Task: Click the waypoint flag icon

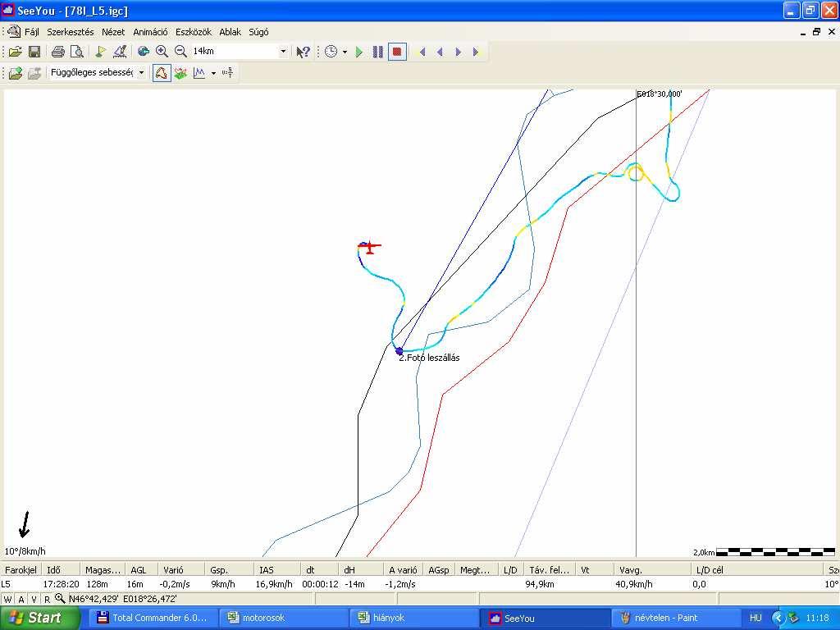Action: (x=101, y=52)
